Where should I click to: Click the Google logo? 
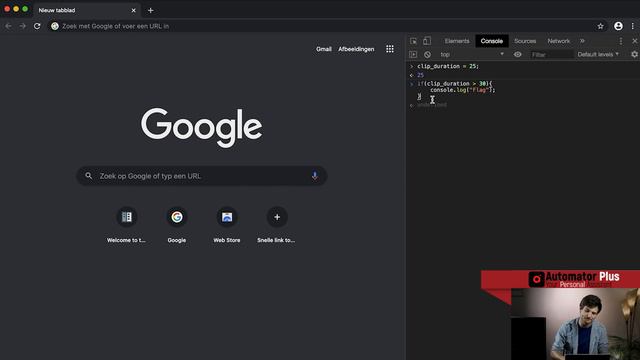(x=202, y=127)
